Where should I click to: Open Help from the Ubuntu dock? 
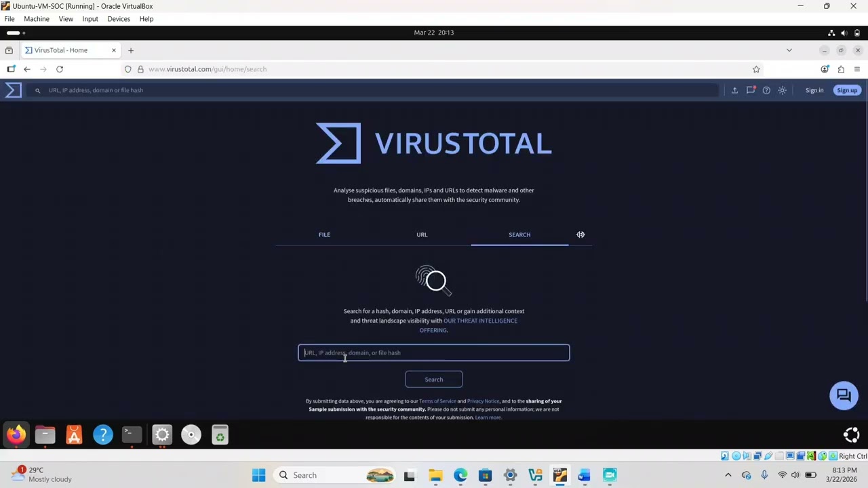click(103, 434)
